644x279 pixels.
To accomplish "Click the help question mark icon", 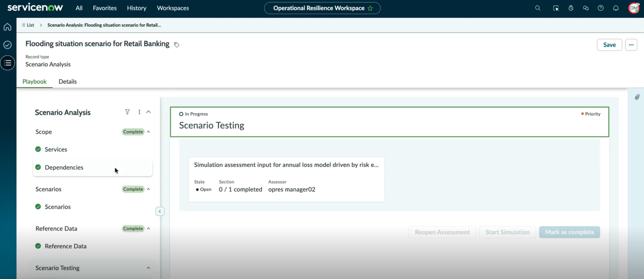I will coord(601,8).
